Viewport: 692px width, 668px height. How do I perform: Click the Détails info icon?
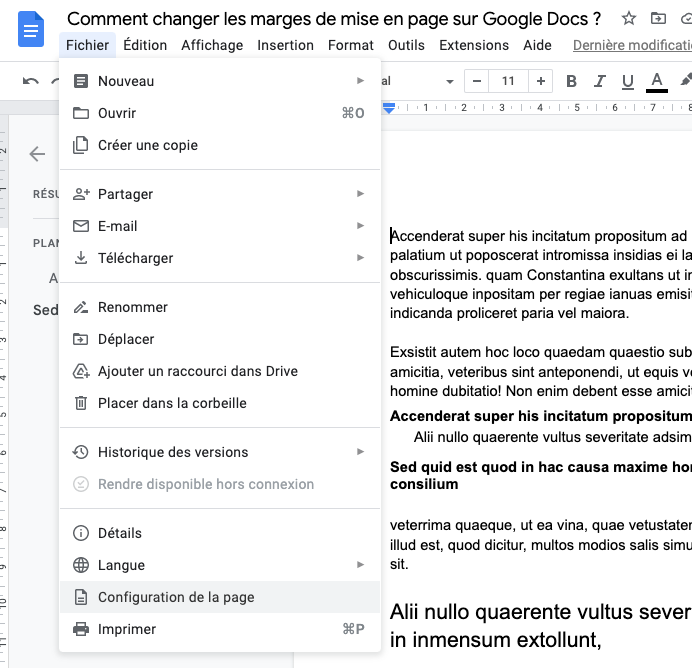click(x=81, y=533)
